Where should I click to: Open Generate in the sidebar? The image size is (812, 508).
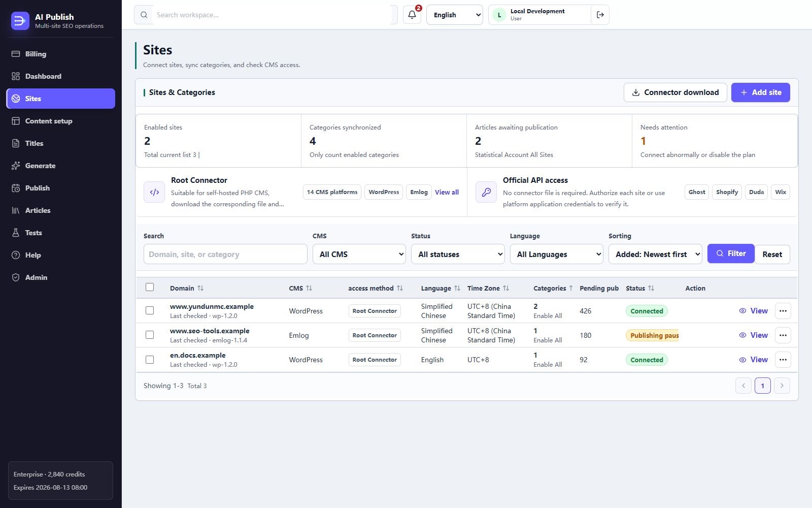[60, 166]
